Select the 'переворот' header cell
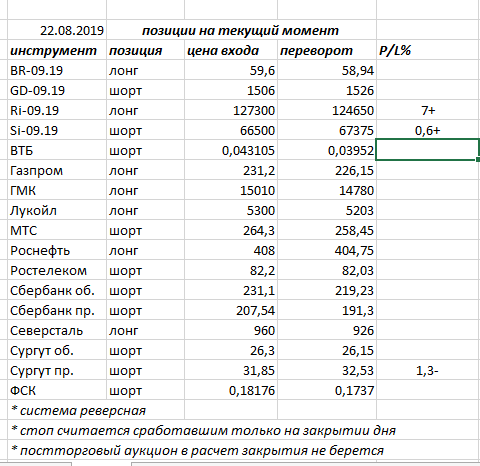Image resolution: width=480 pixels, height=466 pixels. pos(327,50)
